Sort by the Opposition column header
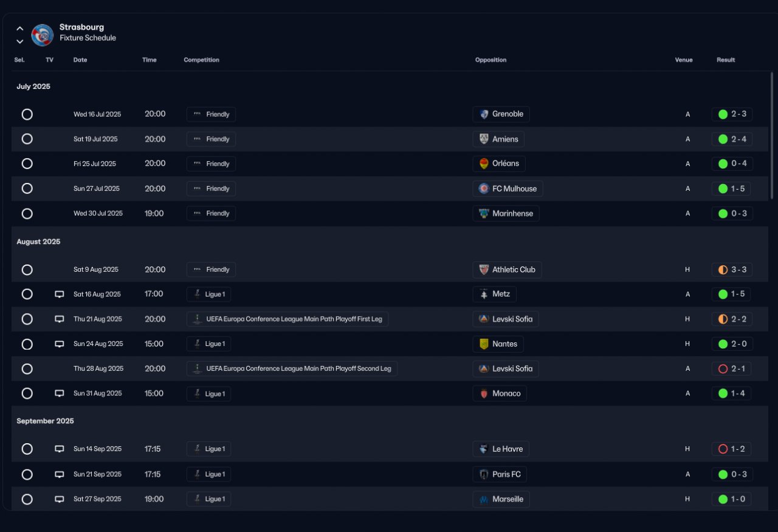Viewport: 778px width, 532px height. (491, 60)
